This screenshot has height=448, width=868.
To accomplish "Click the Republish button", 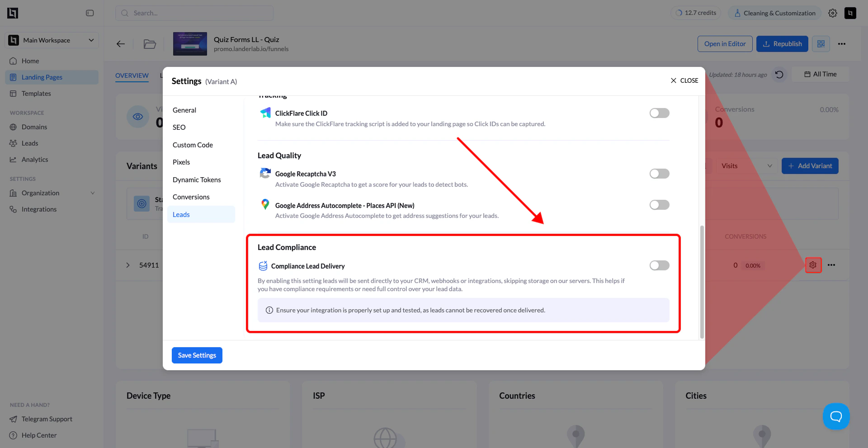I will point(782,44).
